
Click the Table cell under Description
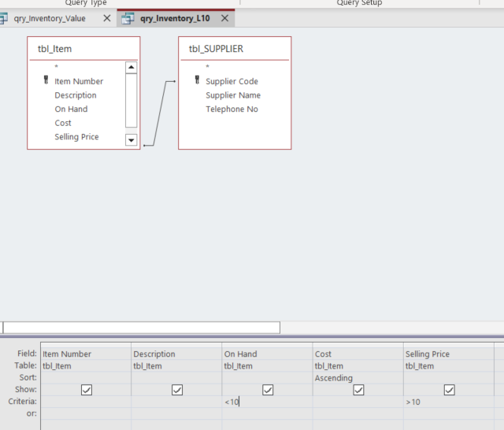tap(176, 365)
